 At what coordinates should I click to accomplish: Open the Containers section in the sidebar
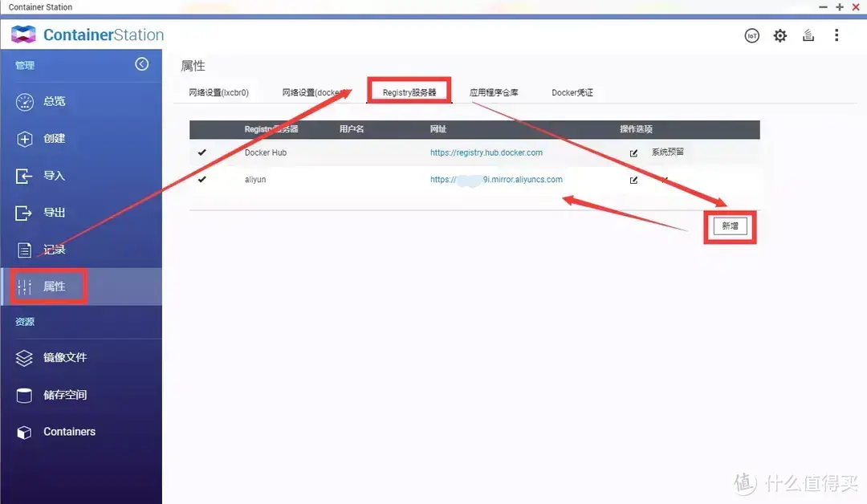[69, 432]
